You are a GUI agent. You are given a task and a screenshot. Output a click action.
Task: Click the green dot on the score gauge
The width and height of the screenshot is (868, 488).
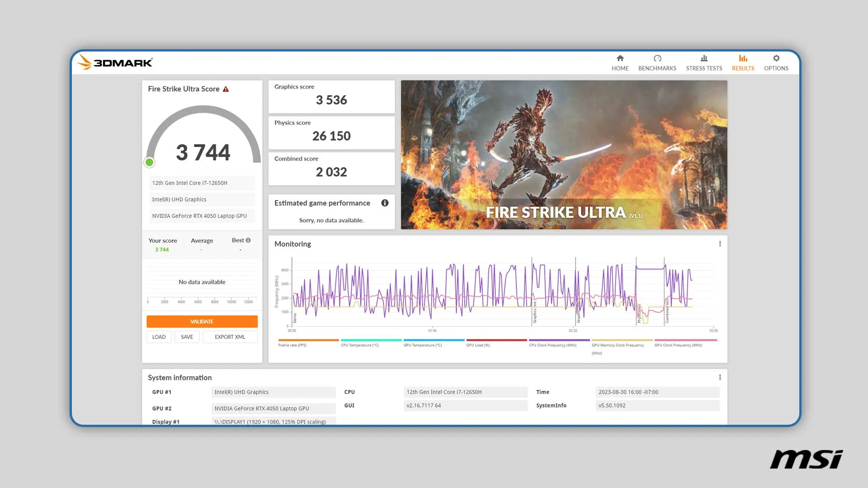[149, 162]
